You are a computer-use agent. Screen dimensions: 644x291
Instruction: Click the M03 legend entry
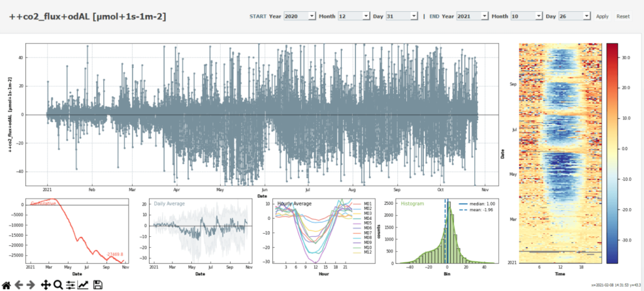coord(364,214)
